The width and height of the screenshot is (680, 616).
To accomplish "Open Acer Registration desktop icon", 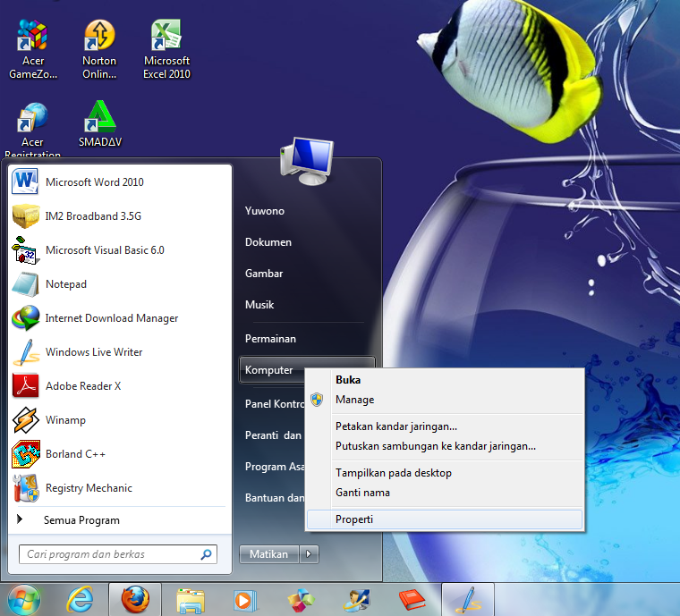I will click(32, 130).
